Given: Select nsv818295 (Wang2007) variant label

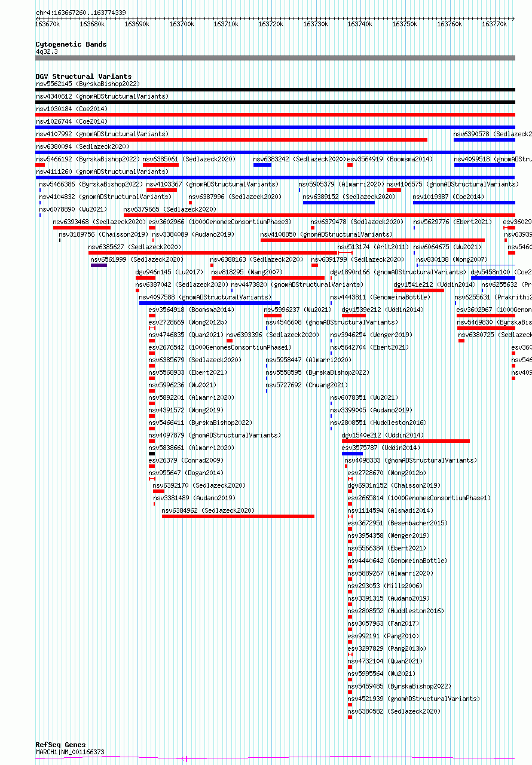Looking at the screenshot, I should (247, 272).
